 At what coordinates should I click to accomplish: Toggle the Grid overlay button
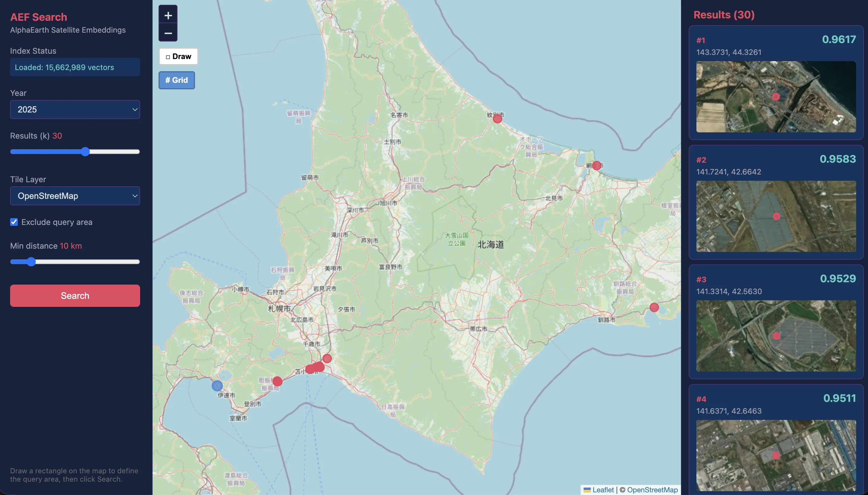click(176, 80)
